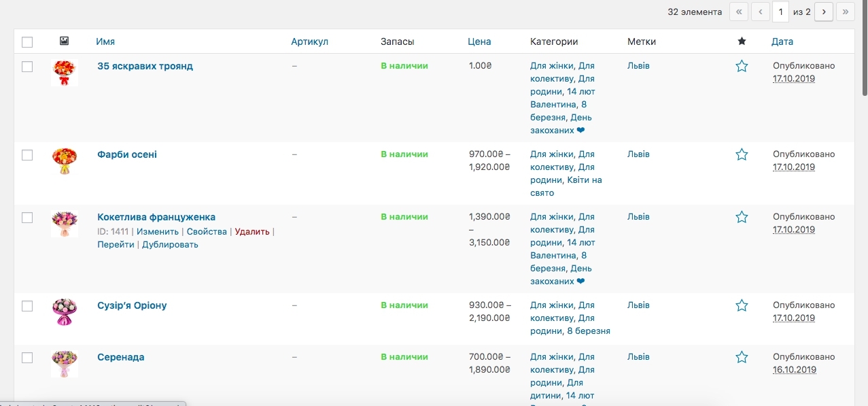Sort products by Имя column
The width and height of the screenshot is (868, 406).
pyautogui.click(x=105, y=41)
